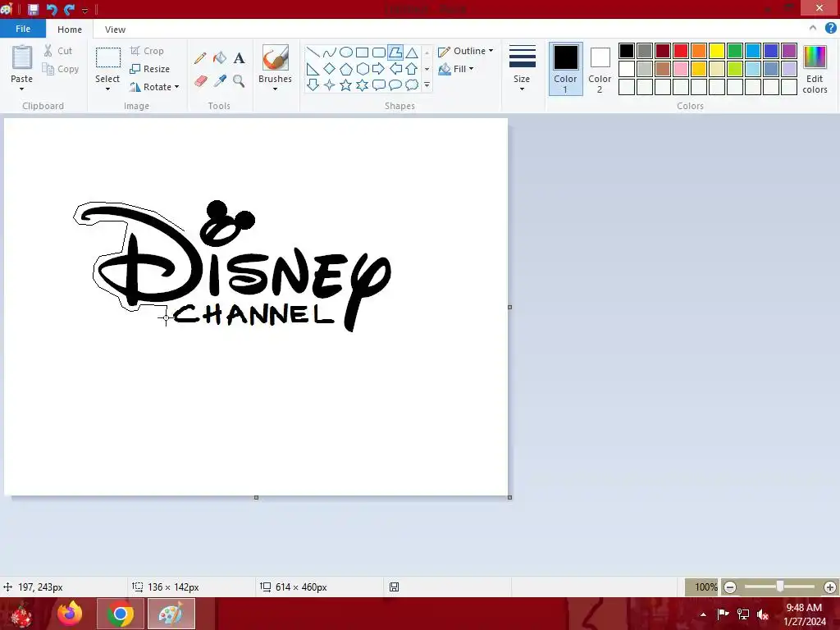The height and width of the screenshot is (630, 840).
Task: Select the Fill with color bucket tool
Action: click(x=220, y=58)
